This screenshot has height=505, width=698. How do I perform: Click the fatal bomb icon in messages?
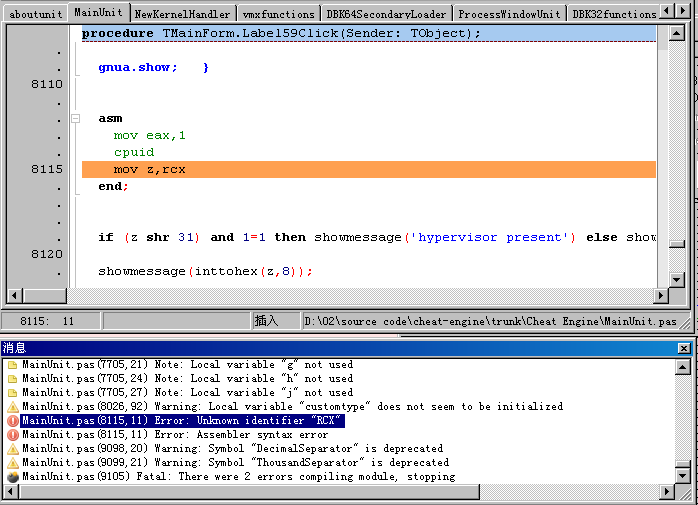click(x=13, y=477)
